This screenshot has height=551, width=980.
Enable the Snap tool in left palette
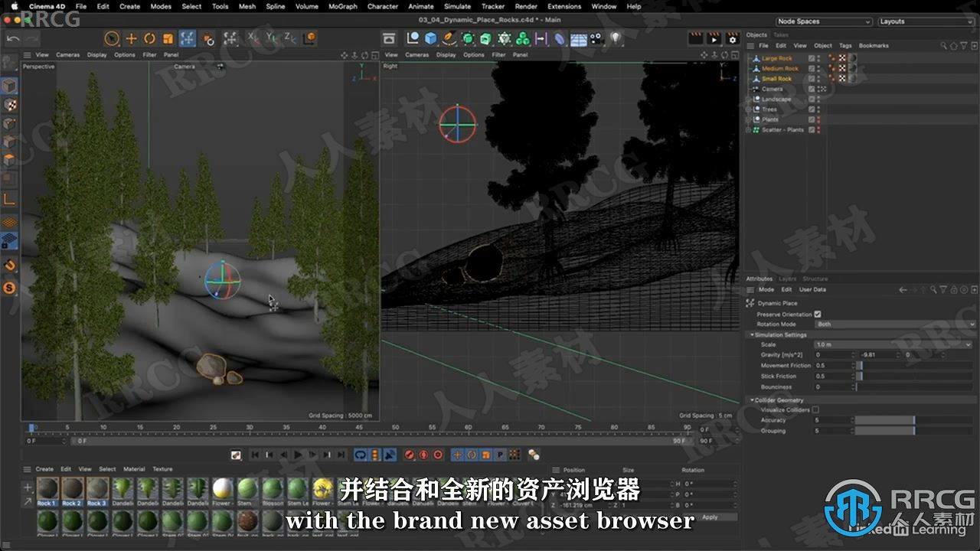pos(9,266)
